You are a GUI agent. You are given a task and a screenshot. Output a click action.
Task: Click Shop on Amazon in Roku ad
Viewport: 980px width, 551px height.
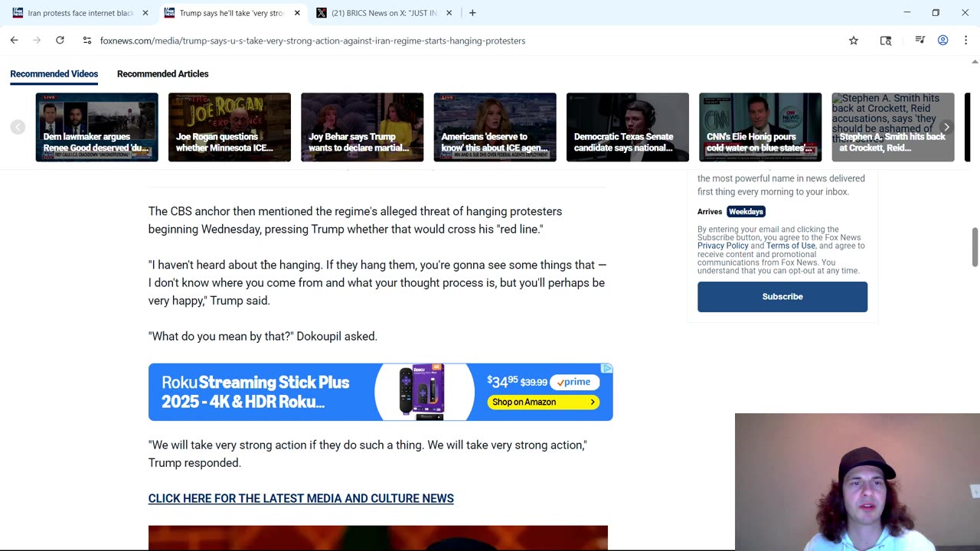(544, 402)
